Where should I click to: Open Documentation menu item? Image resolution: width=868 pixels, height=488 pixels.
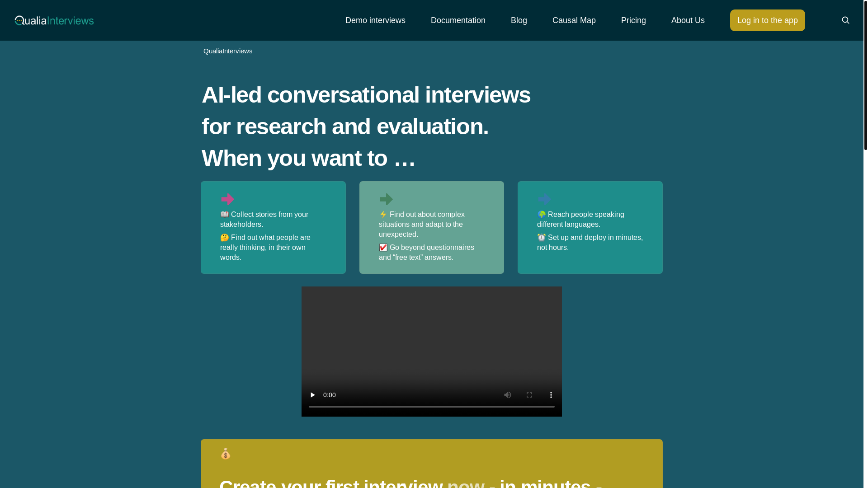pyautogui.click(x=458, y=20)
